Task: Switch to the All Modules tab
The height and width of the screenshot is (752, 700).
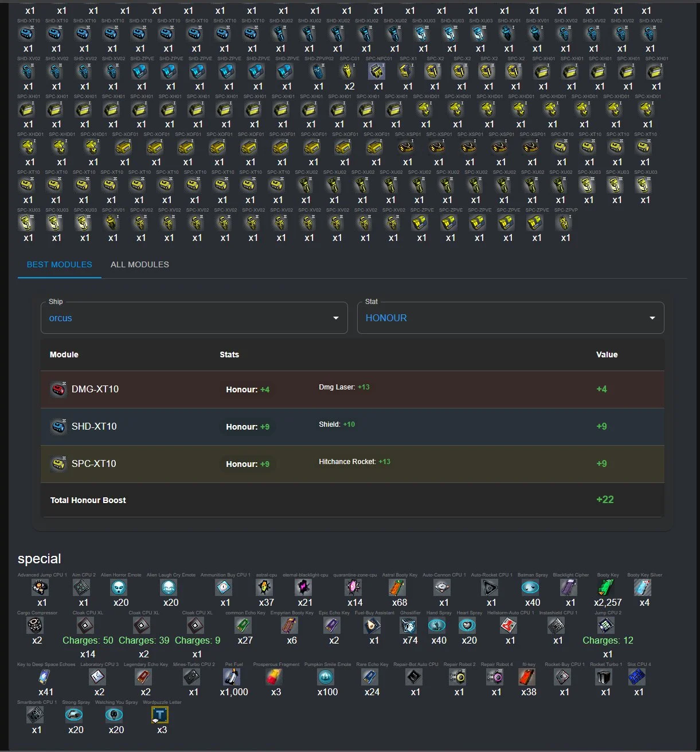Action: [140, 264]
